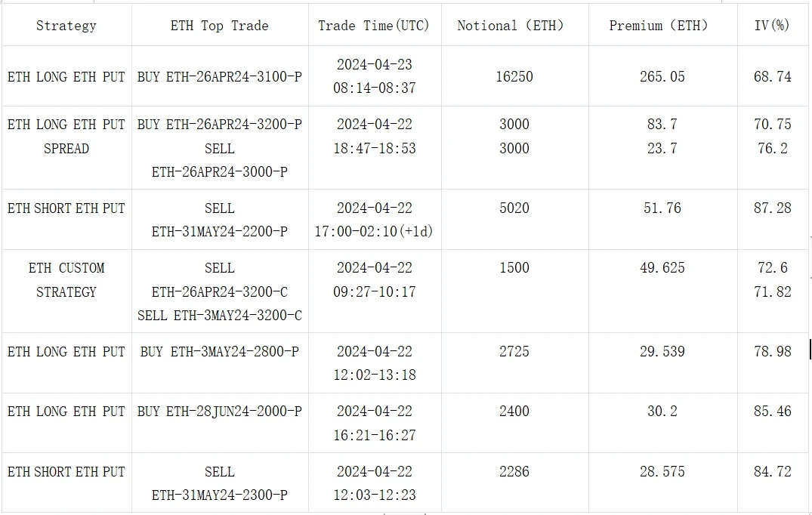Click the 87.28 IV value
812x515 pixels.
[772, 208]
